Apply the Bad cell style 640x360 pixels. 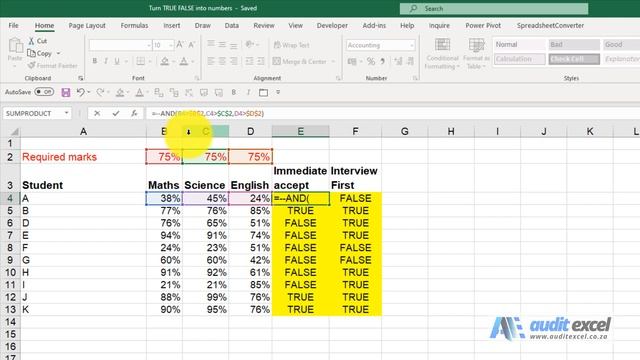coord(574,44)
